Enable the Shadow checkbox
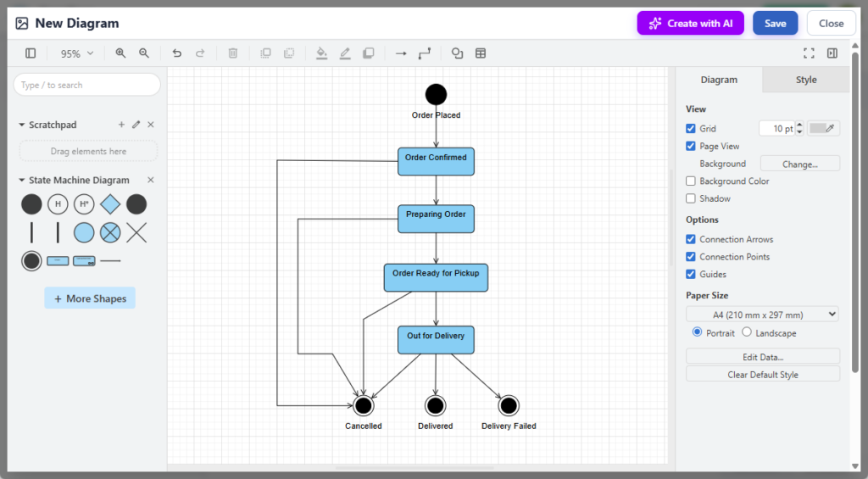 691,198
